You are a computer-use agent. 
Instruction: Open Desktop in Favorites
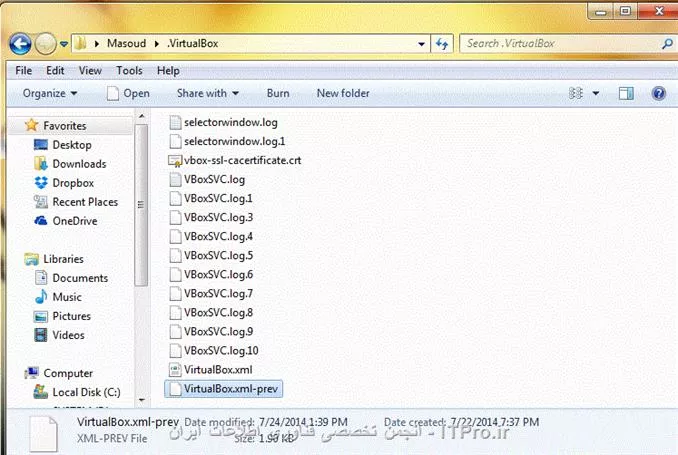point(71,145)
